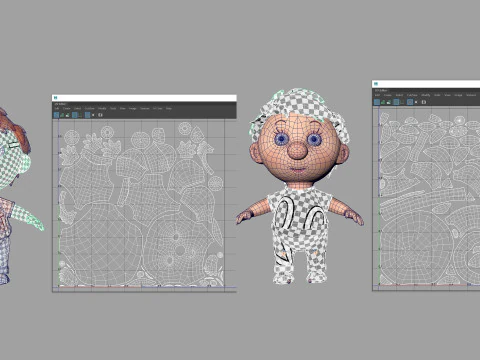The height and width of the screenshot is (360, 480).
Task: Toggle the highlighted grid icon in right UV Editor
Action: 396,102
